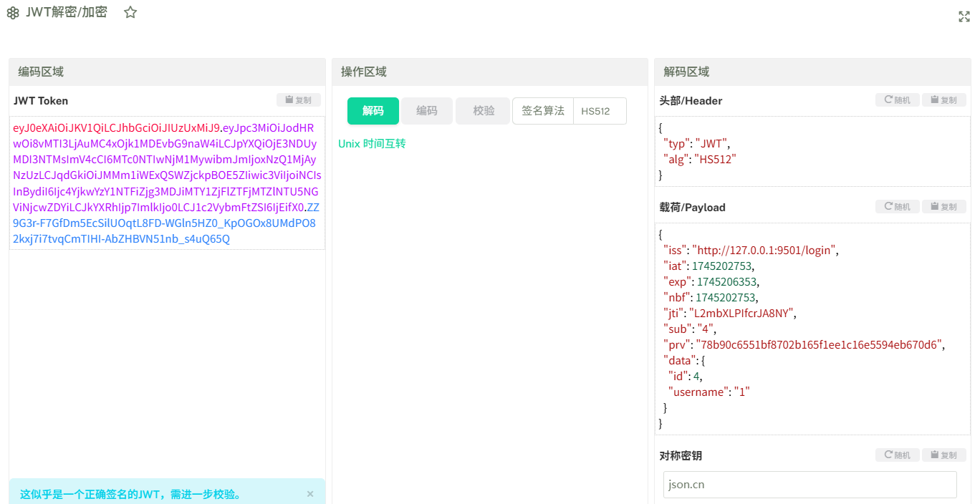Generate a random 对称密钥
This screenshot has height=504, width=980.
tap(897, 455)
